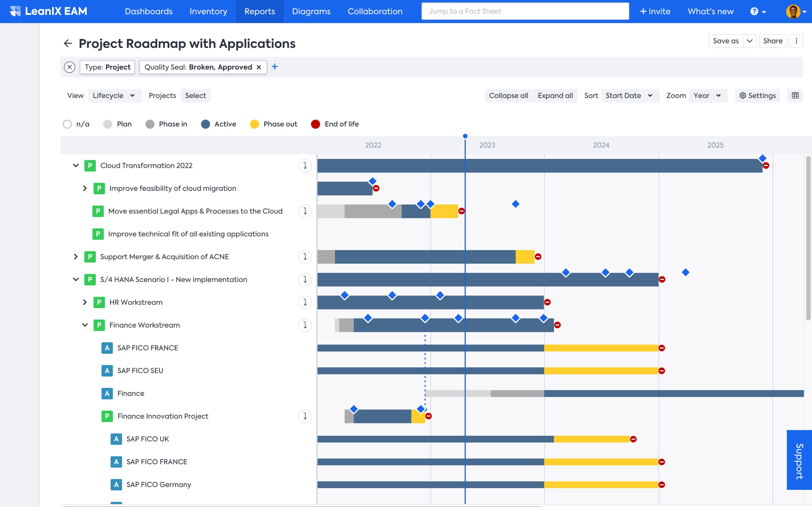Image resolution: width=812 pixels, height=507 pixels.
Task: Click the SAP FICO UK application icon
Action: click(x=116, y=439)
